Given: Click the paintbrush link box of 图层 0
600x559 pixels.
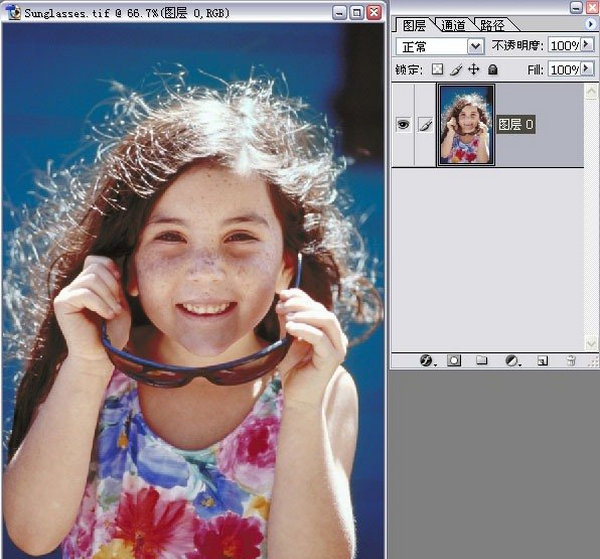Looking at the screenshot, I should pos(426,125).
